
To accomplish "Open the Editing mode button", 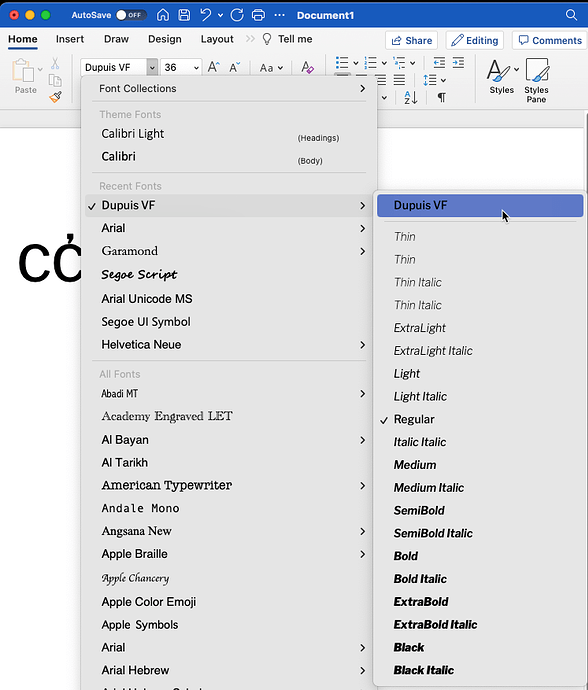I will (474, 40).
